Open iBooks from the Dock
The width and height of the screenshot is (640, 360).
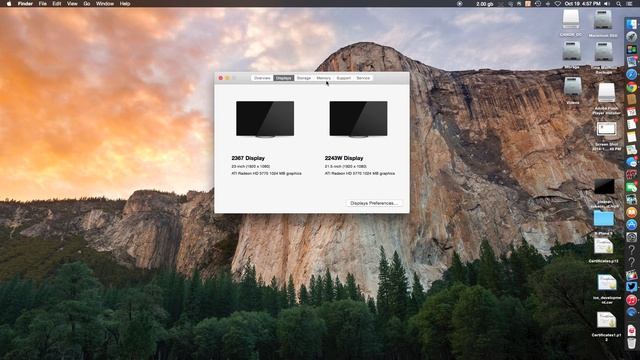(x=631, y=212)
